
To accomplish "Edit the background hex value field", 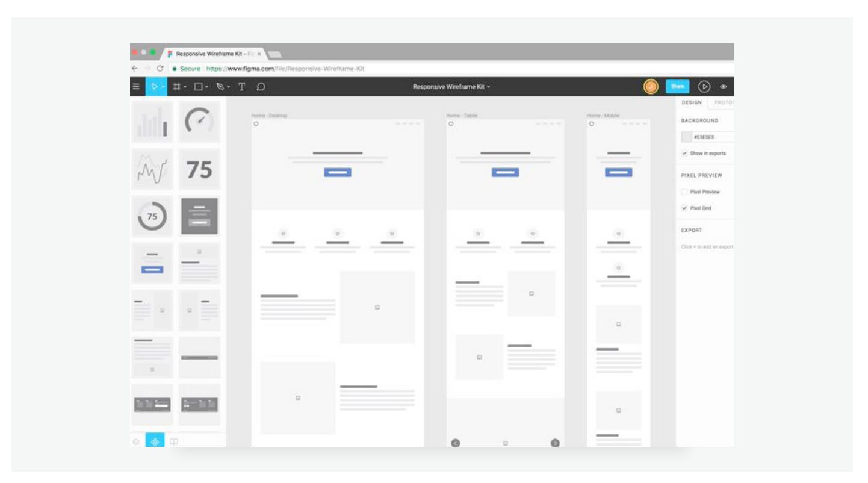I will 713,137.
